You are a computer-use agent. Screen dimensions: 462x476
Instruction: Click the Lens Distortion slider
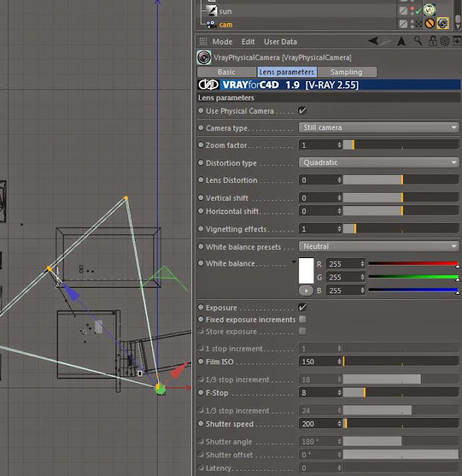click(401, 180)
